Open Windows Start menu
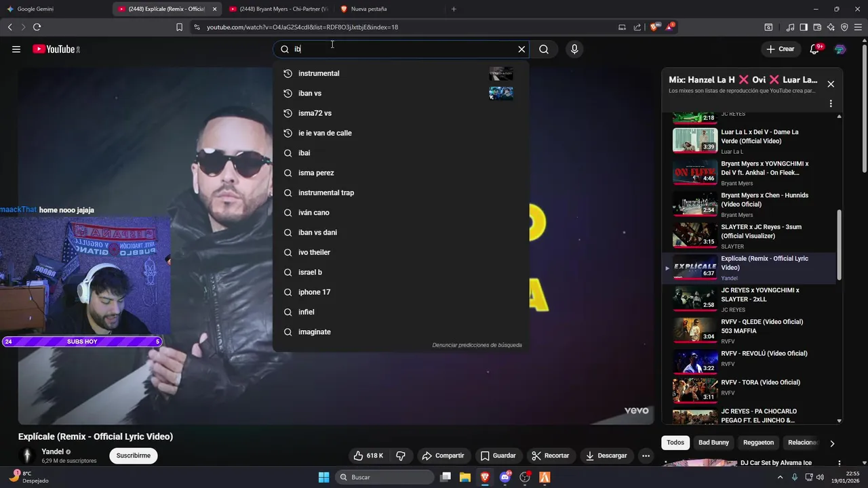 [x=323, y=477]
